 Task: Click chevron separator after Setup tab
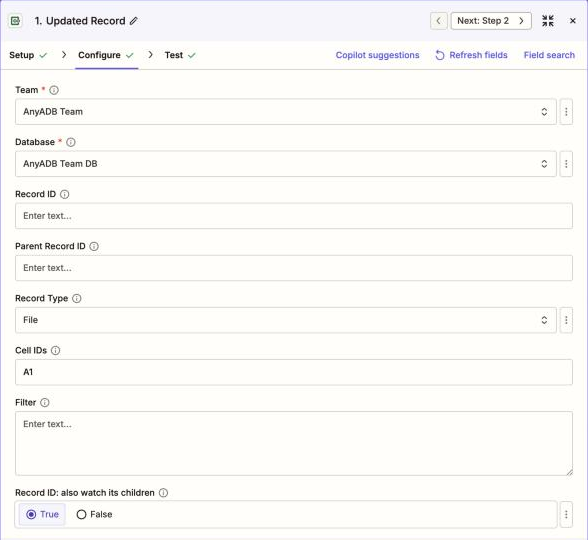(x=64, y=55)
